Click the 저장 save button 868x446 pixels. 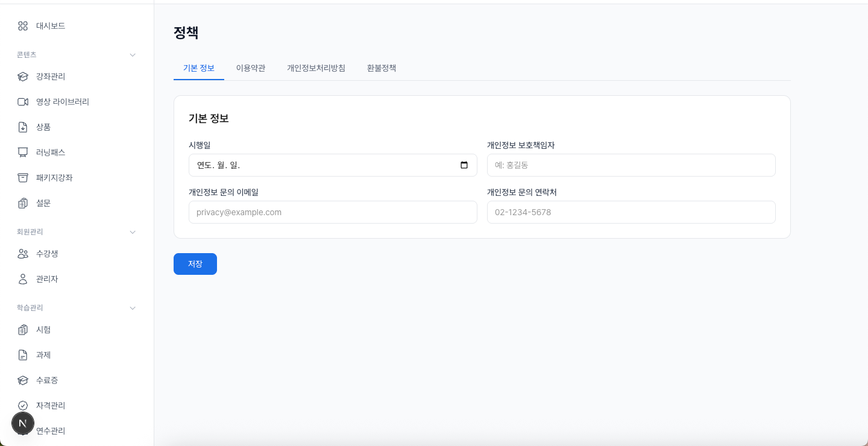(x=195, y=264)
